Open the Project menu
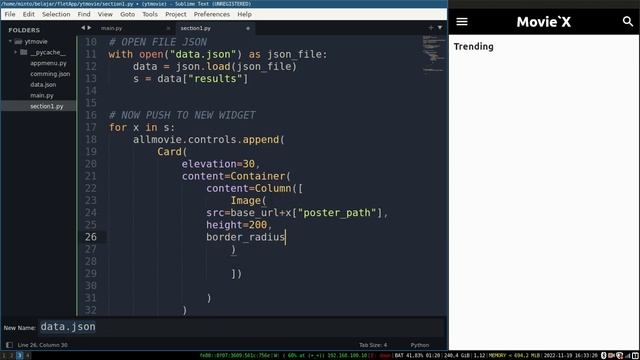 click(x=176, y=14)
